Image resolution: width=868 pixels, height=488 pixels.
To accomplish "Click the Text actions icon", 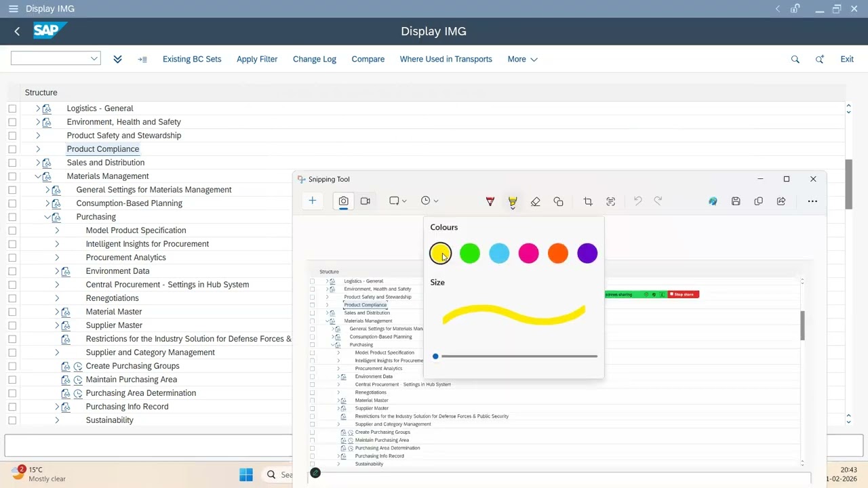I will [x=611, y=201].
